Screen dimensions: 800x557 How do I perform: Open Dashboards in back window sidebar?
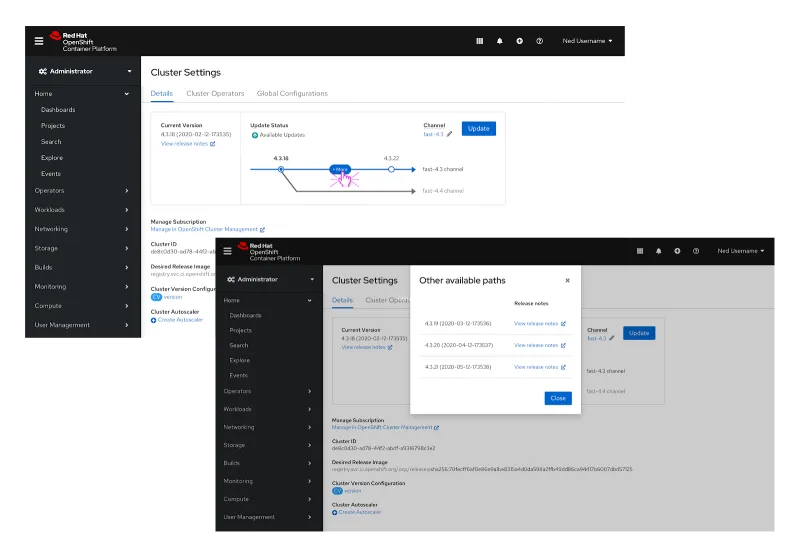click(x=58, y=110)
